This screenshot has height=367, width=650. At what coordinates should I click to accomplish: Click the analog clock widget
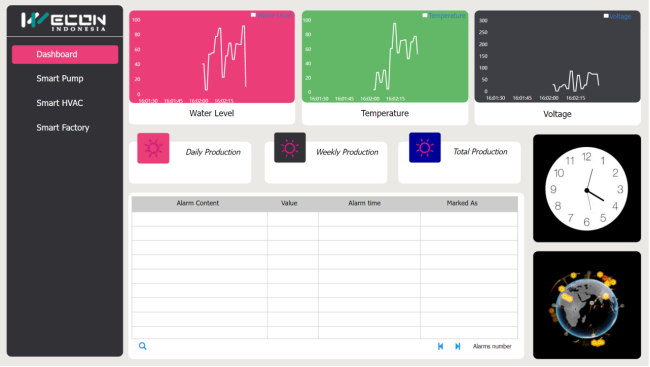click(x=587, y=189)
